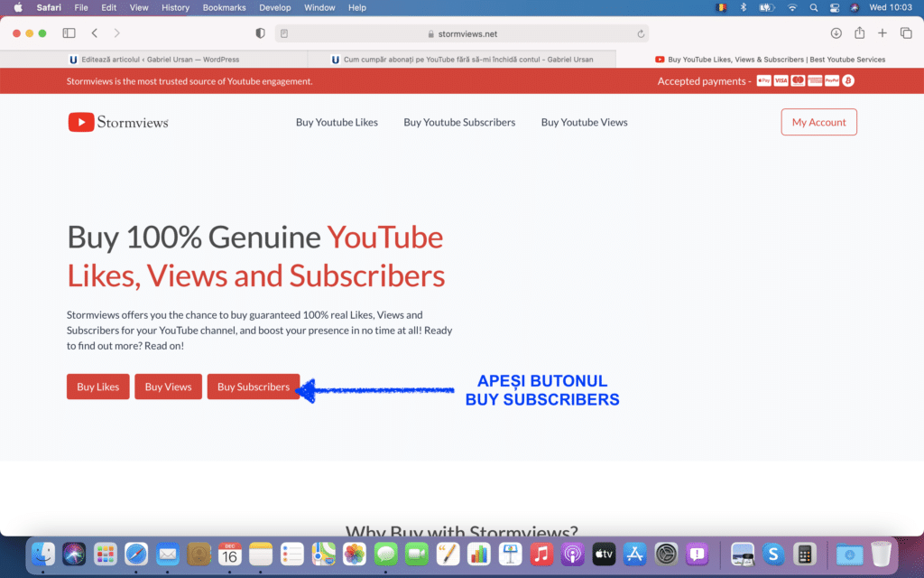Image resolution: width=924 pixels, height=578 pixels.
Task: Click the Buy Likes button
Action: [97, 387]
